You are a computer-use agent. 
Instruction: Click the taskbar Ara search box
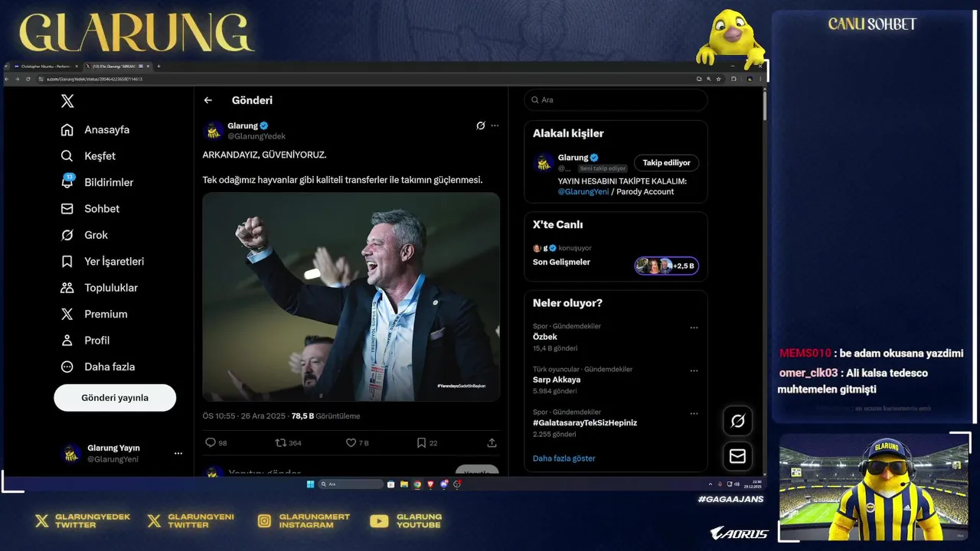tap(351, 484)
